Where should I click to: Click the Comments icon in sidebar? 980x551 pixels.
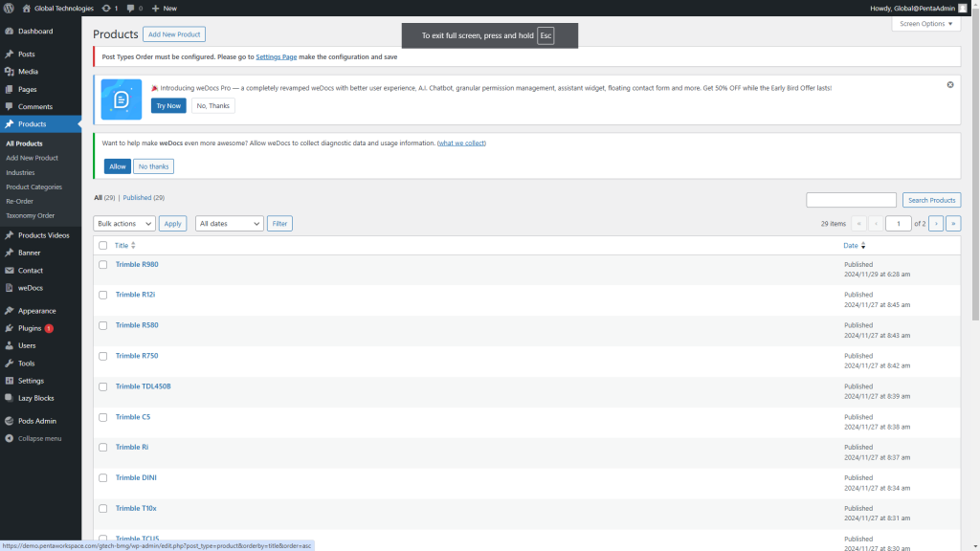tap(10, 107)
